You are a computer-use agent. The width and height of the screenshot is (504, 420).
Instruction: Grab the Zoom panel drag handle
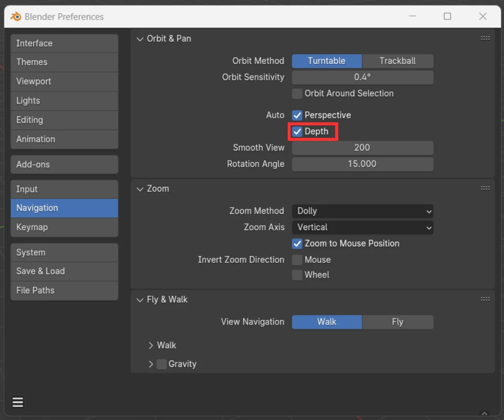pos(485,188)
